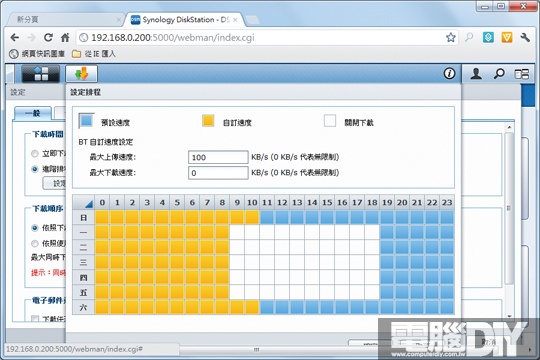This screenshot has height=360, width=540.
Task: Select the hour 12 column header
Action: [x=282, y=203]
